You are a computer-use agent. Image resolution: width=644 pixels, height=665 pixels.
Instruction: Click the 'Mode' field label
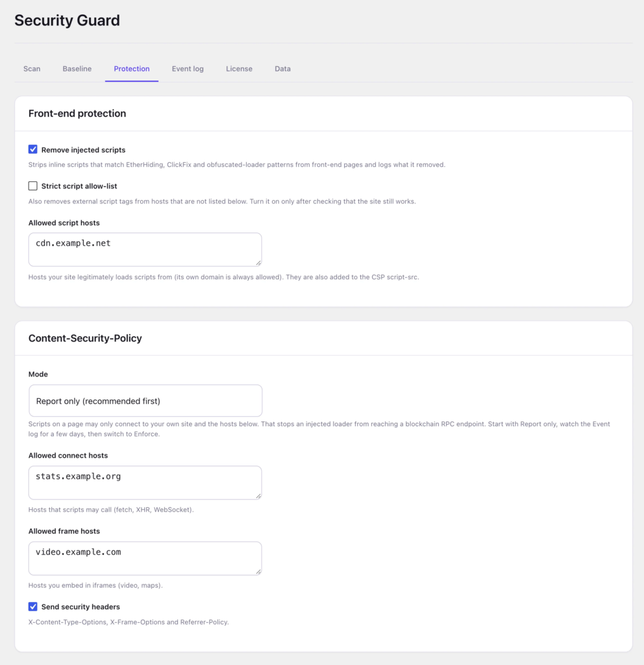(38, 374)
